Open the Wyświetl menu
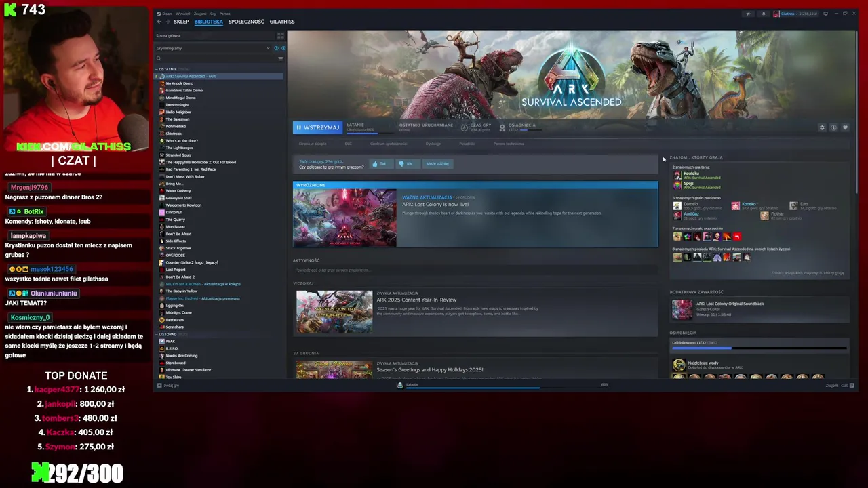Image resolution: width=868 pixels, height=488 pixels. [x=183, y=14]
